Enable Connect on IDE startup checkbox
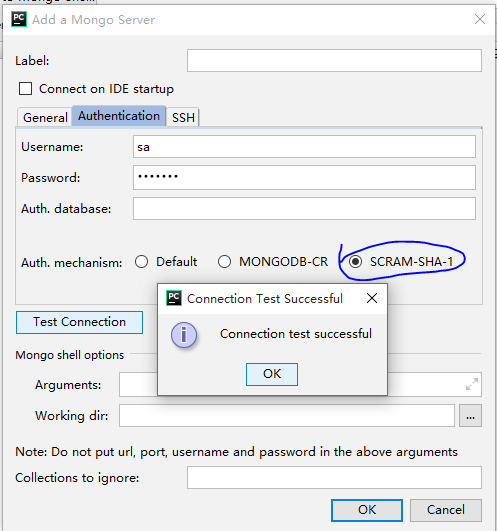The height and width of the screenshot is (531, 497). [25, 89]
